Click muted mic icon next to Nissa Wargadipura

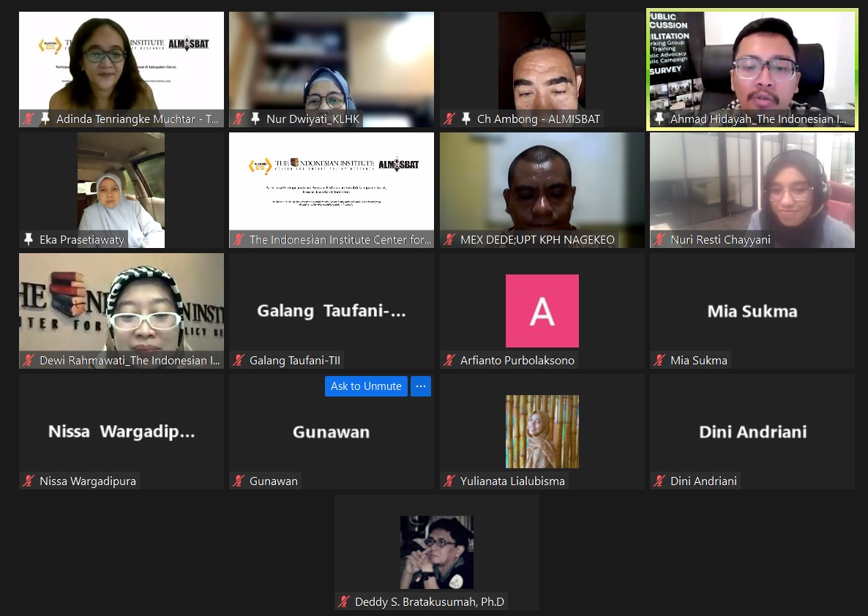[29, 481]
